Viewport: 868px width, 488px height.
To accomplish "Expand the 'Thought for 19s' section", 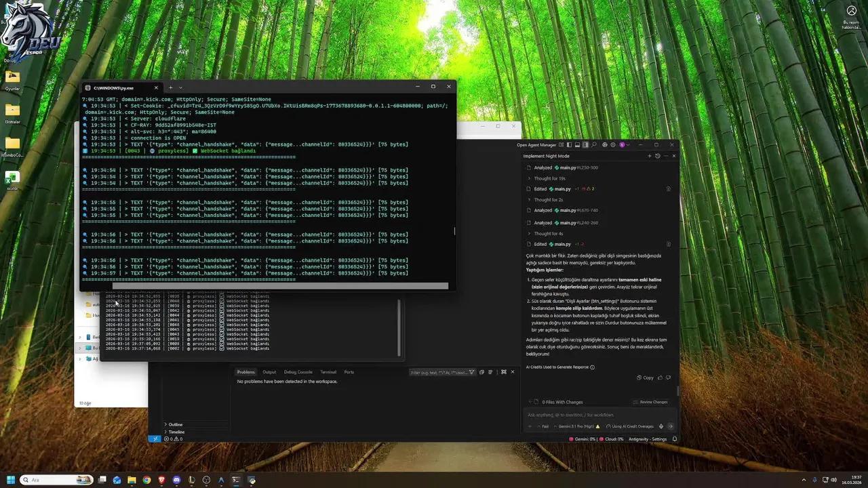I will 549,178.
